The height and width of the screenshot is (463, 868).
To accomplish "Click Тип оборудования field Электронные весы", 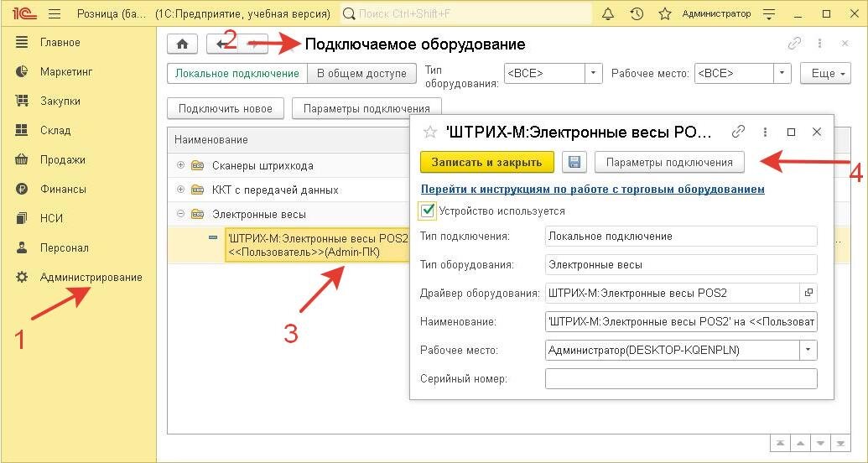I will [x=681, y=265].
